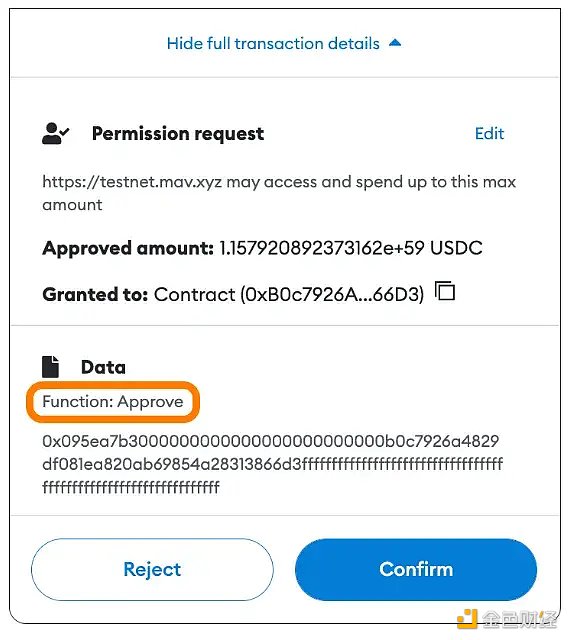568x640 pixels.
Task: Click the watermark logo in corner
Action: (507, 618)
